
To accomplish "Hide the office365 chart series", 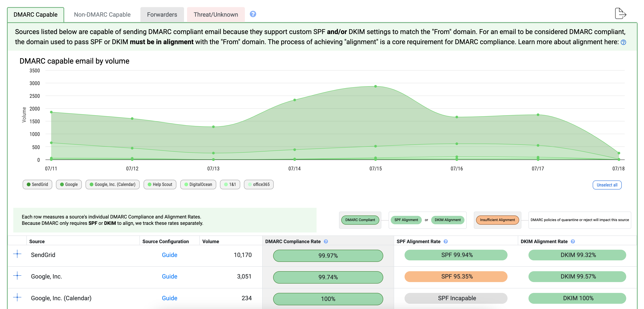I will [x=259, y=184].
